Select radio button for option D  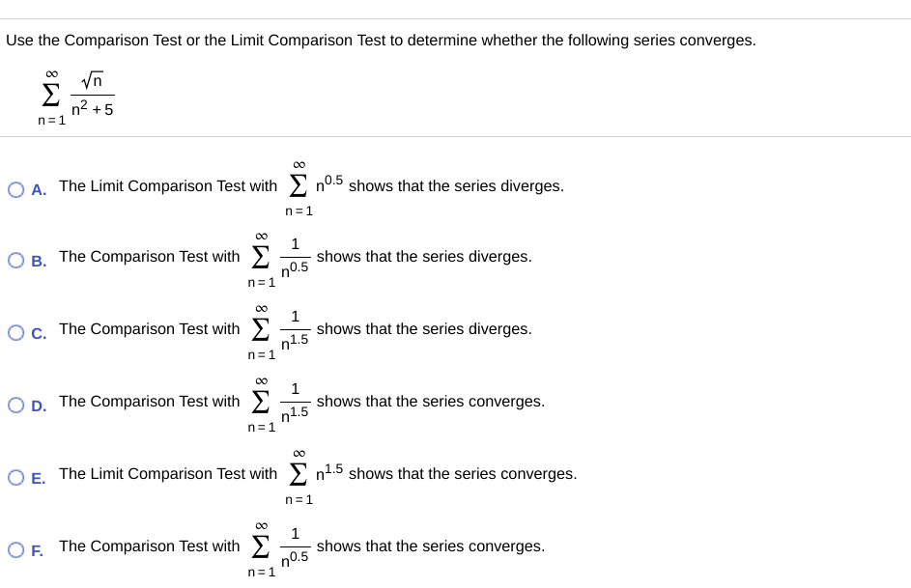[15, 405]
